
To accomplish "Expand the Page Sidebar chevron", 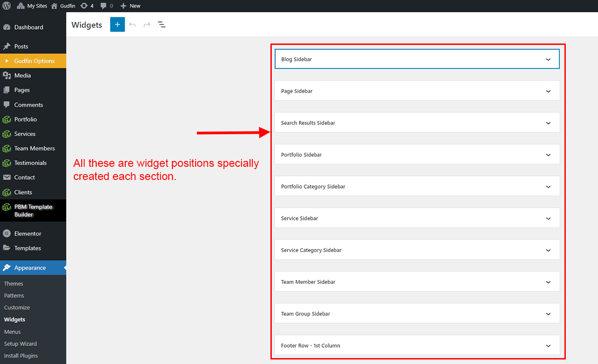I will [x=548, y=91].
